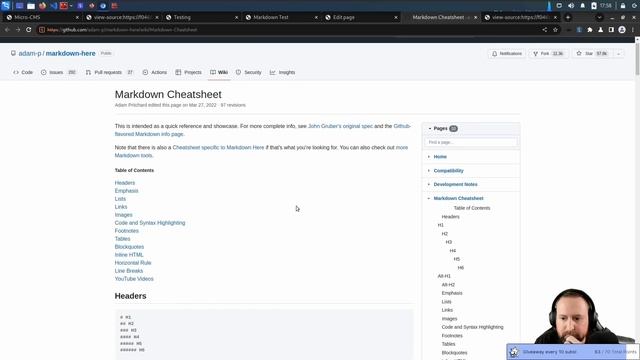
Task: Expand the Compatibility page entry
Action: tap(429, 171)
